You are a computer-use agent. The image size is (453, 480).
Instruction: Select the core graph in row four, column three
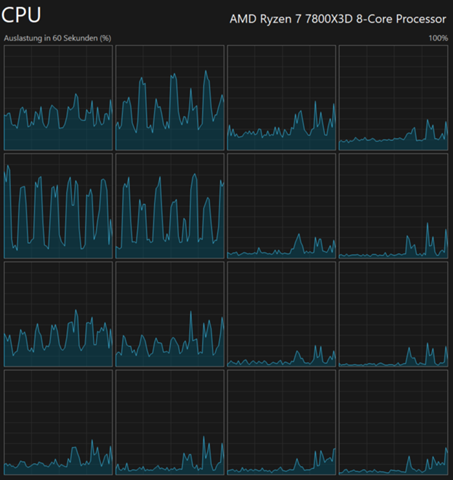pyautogui.click(x=281, y=422)
